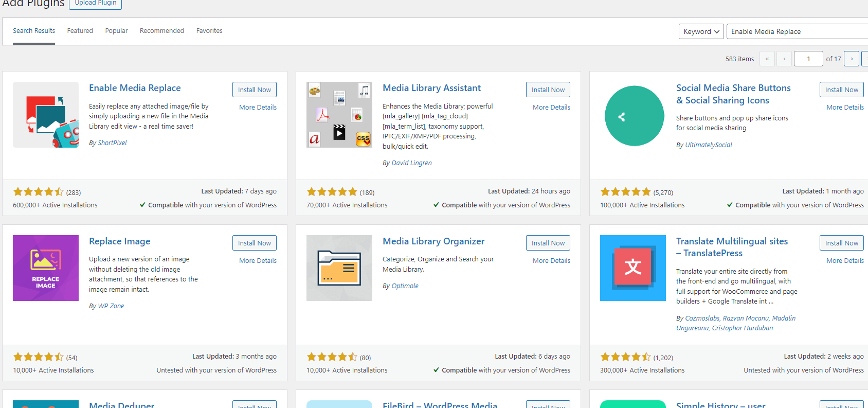Install the Social Media Share Buttons plugin

(x=842, y=90)
